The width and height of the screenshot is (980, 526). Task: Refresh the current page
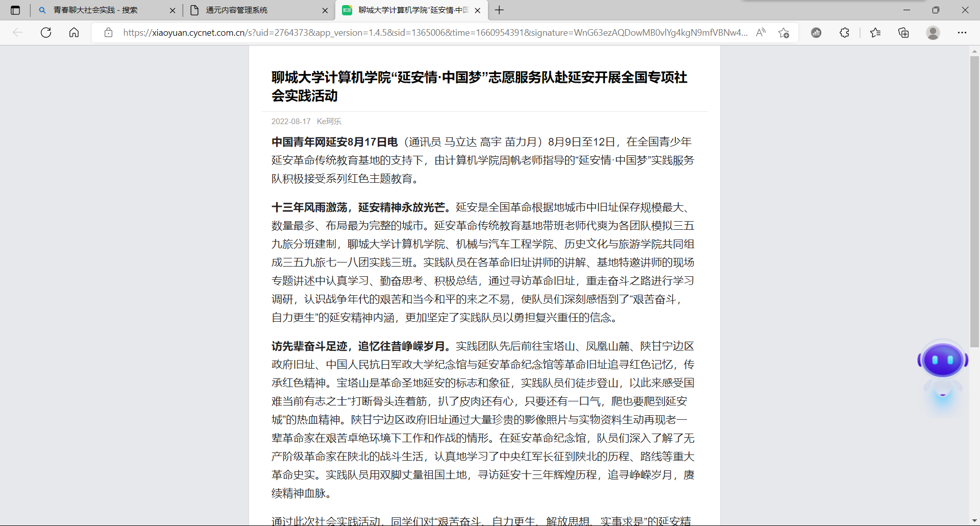(46, 32)
